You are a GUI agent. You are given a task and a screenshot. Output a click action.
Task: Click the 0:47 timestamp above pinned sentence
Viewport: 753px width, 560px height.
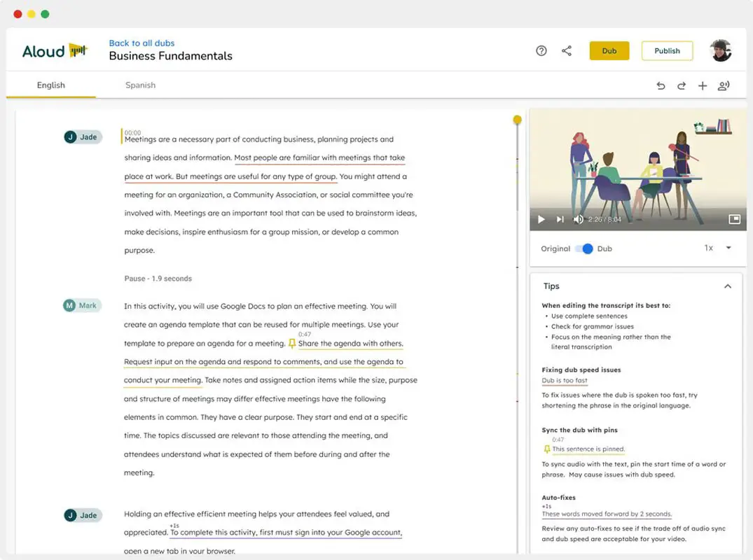pyautogui.click(x=305, y=335)
